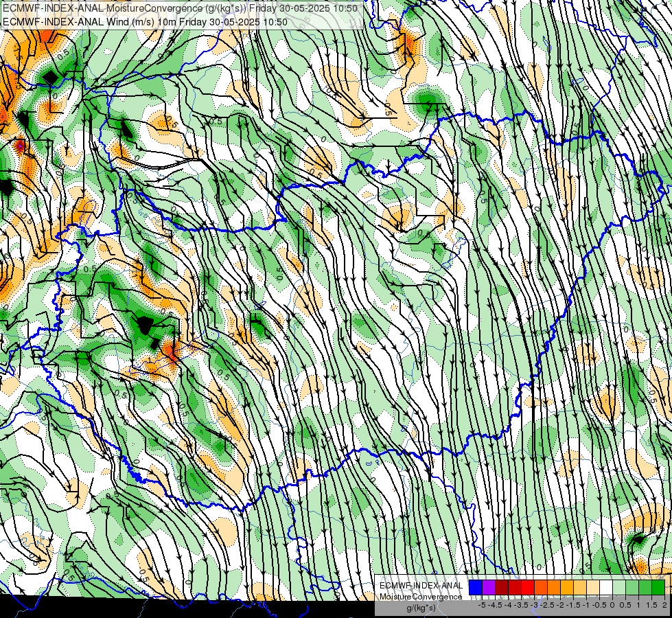This screenshot has width=672, height=618.
Task: Click the 0 tick label on the legend
Action: [612, 605]
